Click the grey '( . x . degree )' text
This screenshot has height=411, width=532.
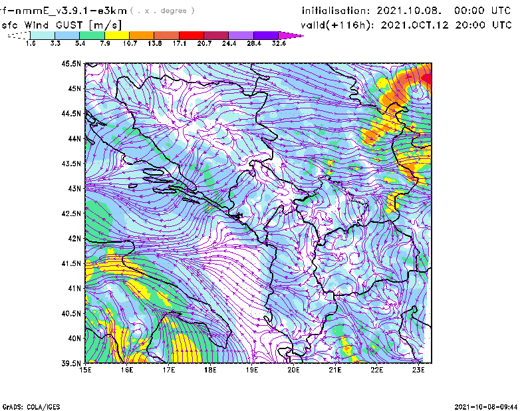tap(162, 11)
